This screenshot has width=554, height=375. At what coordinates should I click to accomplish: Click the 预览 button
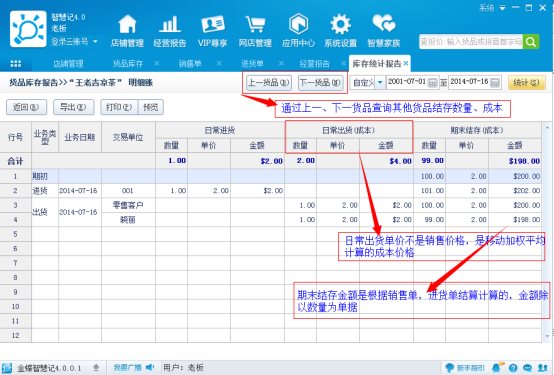(x=151, y=107)
